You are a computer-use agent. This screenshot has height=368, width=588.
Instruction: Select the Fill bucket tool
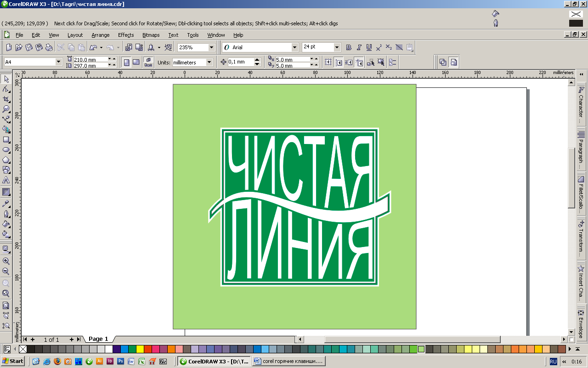point(6,224)
